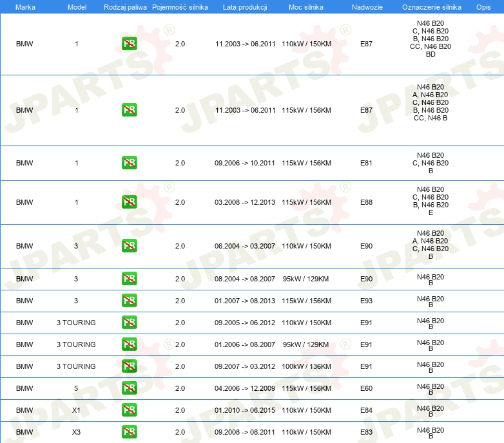The image size is (504, 443).
Task: Select the model cell 5
Action: click(76, 388)
